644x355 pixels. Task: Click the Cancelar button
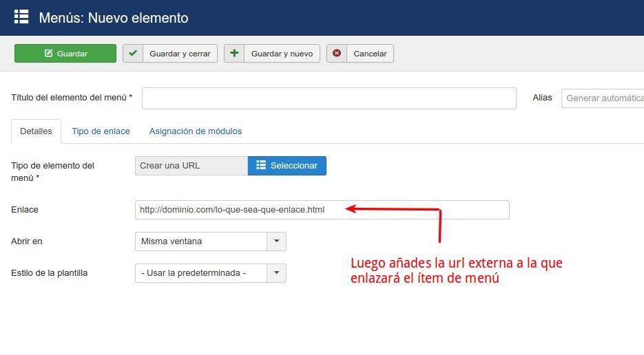[360, 54]
